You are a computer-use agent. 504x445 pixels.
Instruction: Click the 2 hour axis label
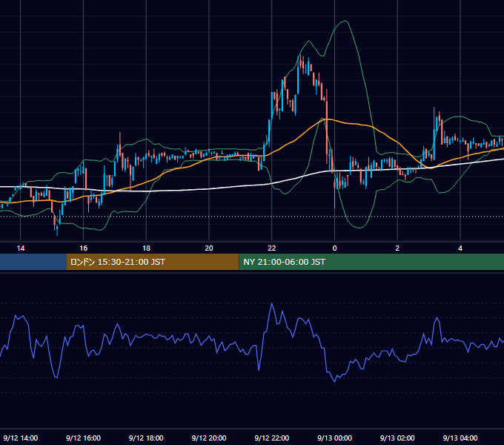click(x=397, y=248)
